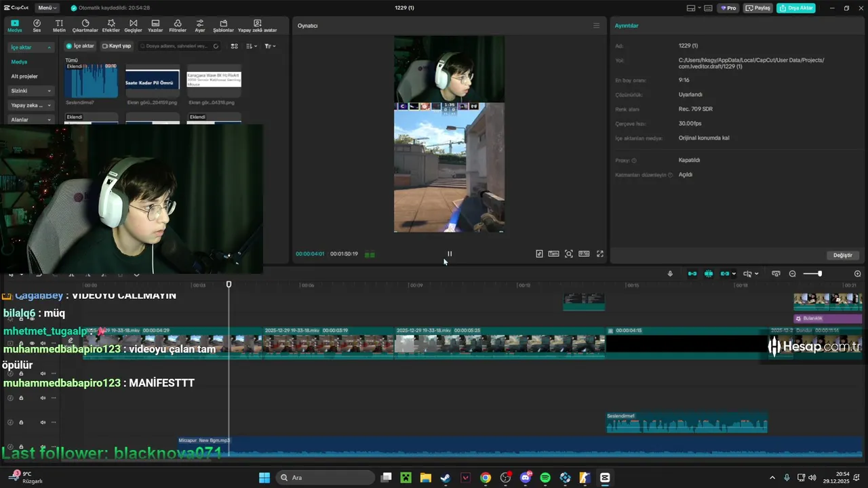Open the Yazılar captions tab
The height and width of the screenshot is (488, 868).
tap(155, 26)
